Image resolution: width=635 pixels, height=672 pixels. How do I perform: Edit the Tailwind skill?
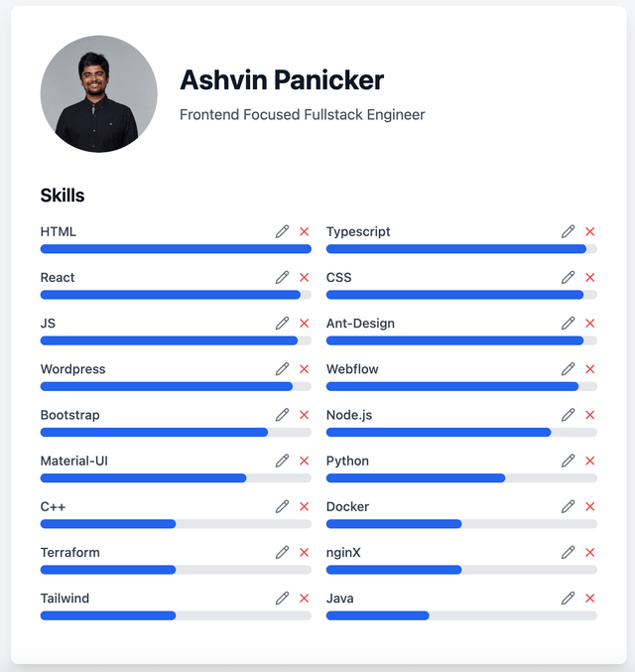[x=283, y=599]
